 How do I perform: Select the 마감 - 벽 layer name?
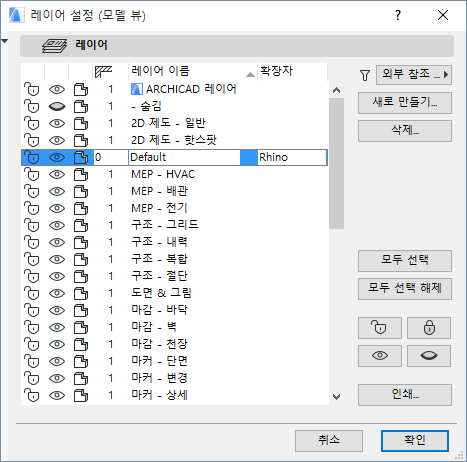(x=154, y=327)
